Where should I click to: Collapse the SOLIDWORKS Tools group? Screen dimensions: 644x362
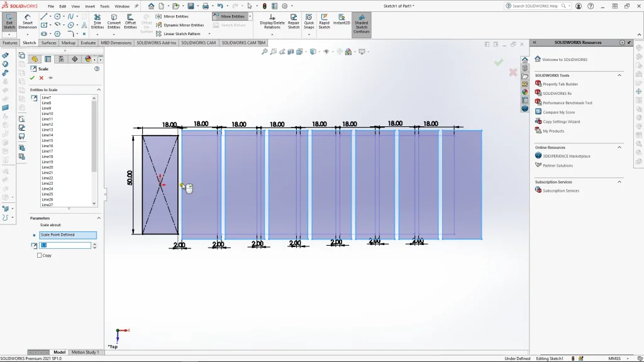[x=619, y=75]
